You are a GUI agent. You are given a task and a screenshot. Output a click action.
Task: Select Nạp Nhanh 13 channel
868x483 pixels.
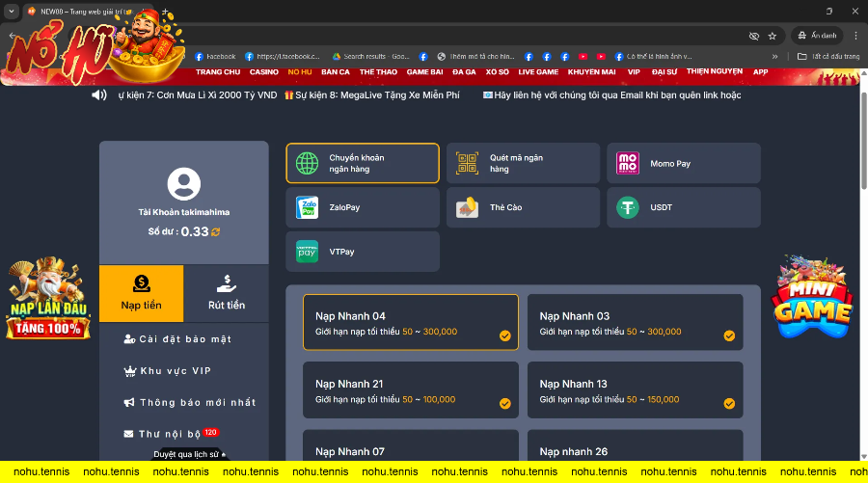pos(635,389)
